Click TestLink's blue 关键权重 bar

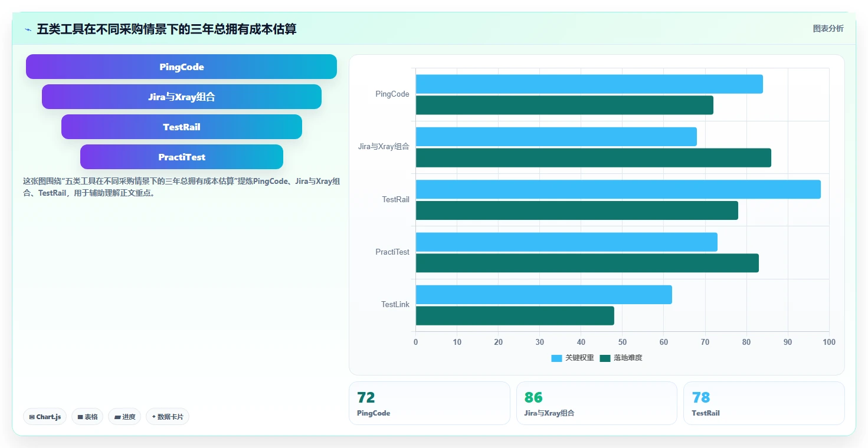pyautogui.click(x=544, y=294)
